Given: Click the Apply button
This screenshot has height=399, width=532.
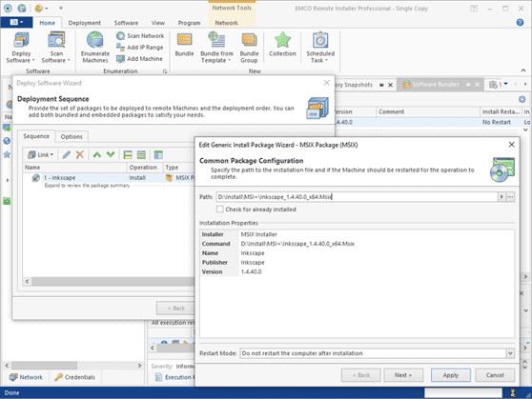Looking at the screenshot, I should point(451,375).
